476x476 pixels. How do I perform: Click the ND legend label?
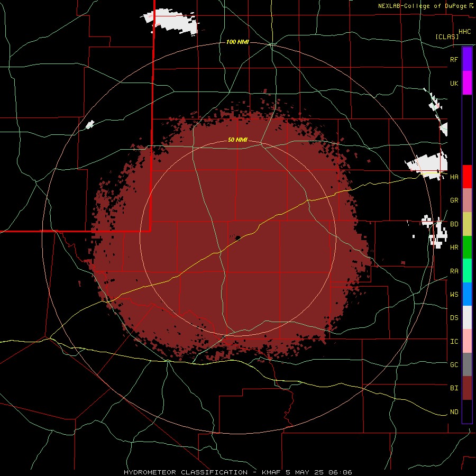[454, 412]
